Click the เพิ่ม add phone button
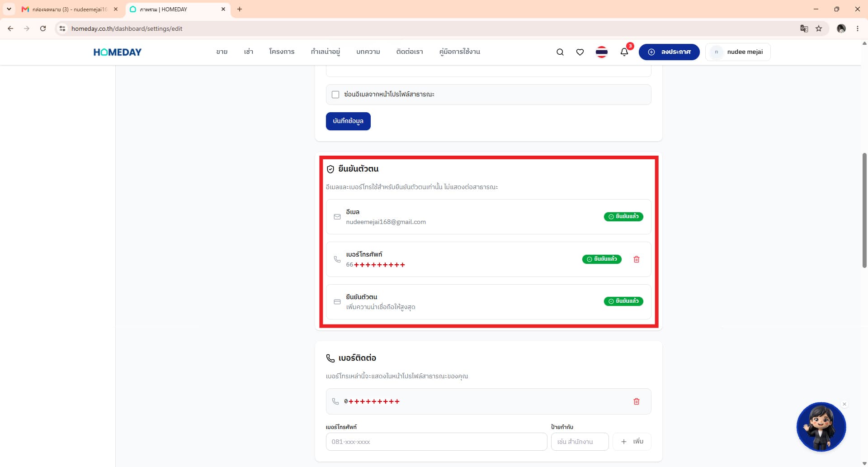Image resolution: width=868 pixels, height=467 pixels. click(x=632, y=442)
